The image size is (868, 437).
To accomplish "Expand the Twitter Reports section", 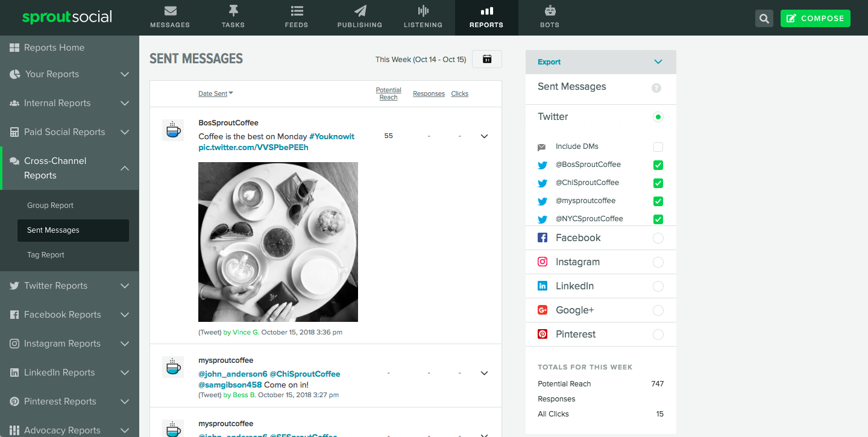I will [x=125, y=286].
